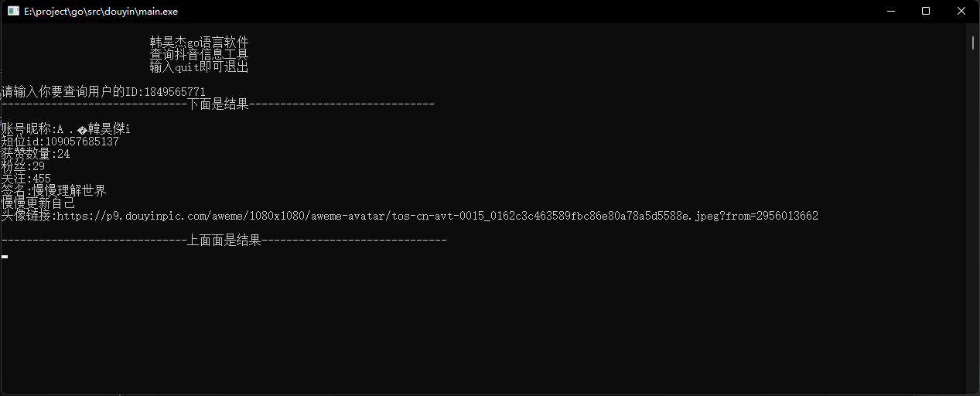Click the 下面是结果 separator line

click(217, 104)
